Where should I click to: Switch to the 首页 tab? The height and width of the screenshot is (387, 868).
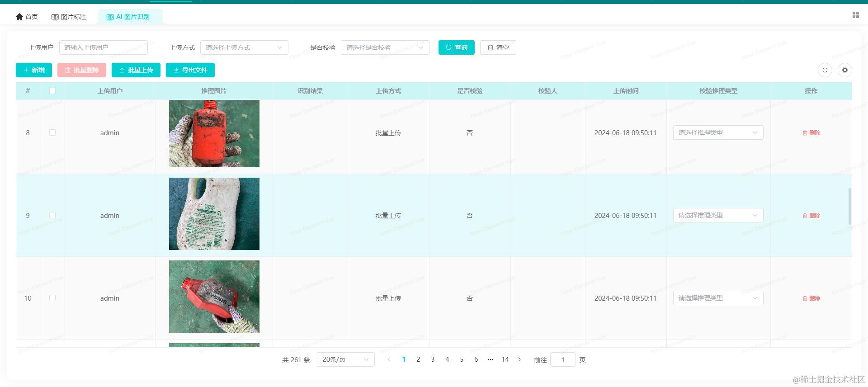tap(27, 17)
